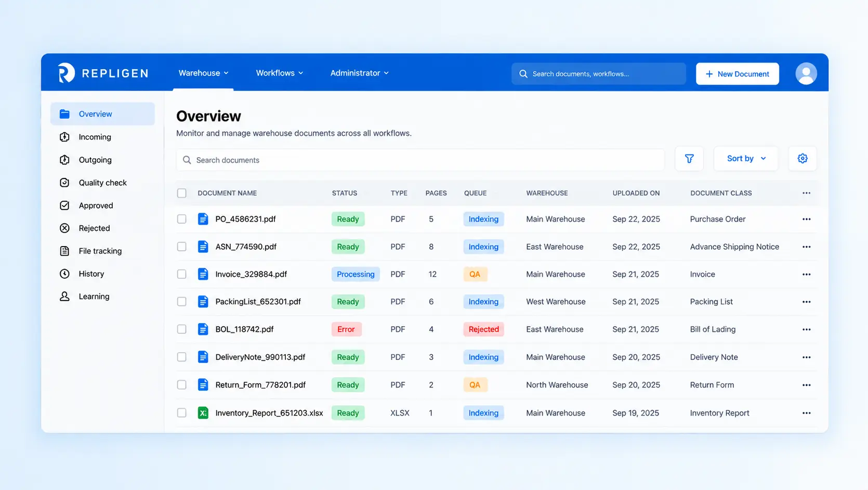Open more options for DeliveryNote_990113.pdf

[x=806, y=357]
